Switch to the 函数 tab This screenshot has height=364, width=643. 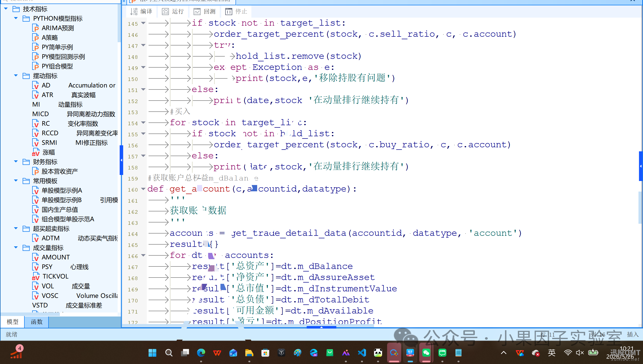[37, 322]
